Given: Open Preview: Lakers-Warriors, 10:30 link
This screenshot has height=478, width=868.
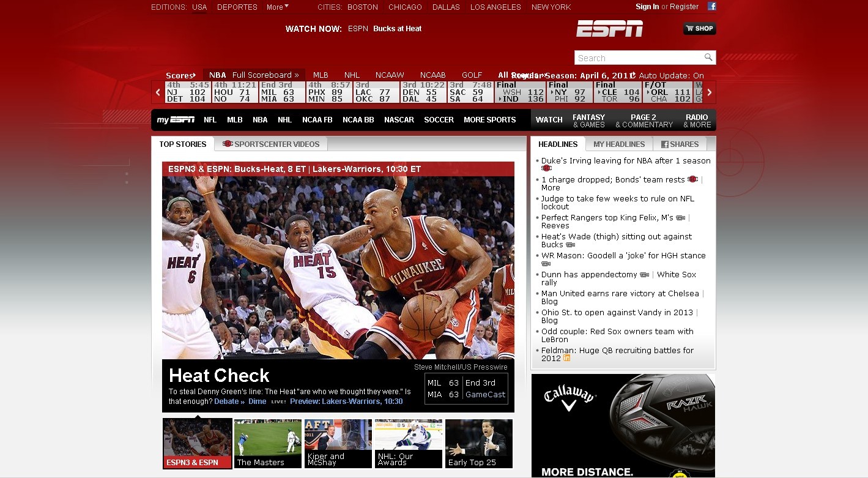Looking at the screenshot, I should (346, 401).
